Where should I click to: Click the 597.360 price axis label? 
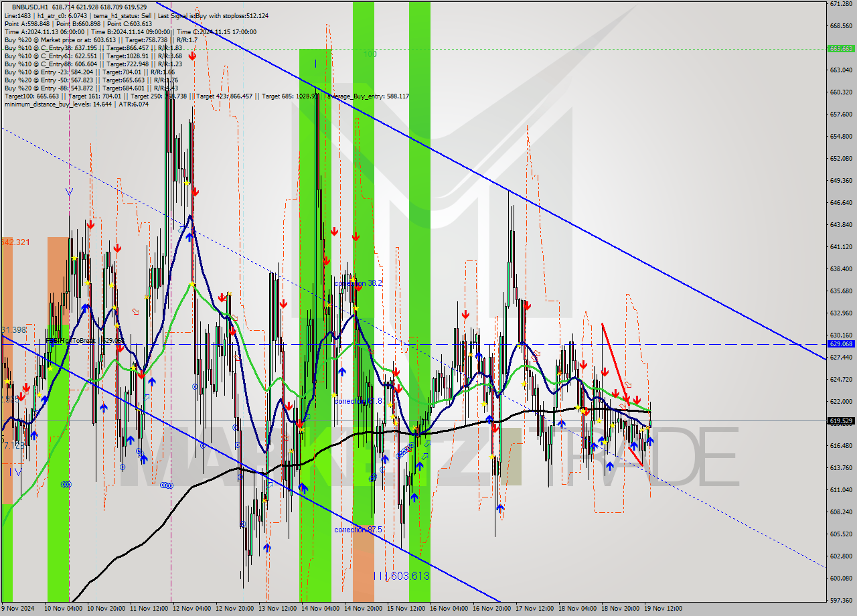click(x=840, y=601)
